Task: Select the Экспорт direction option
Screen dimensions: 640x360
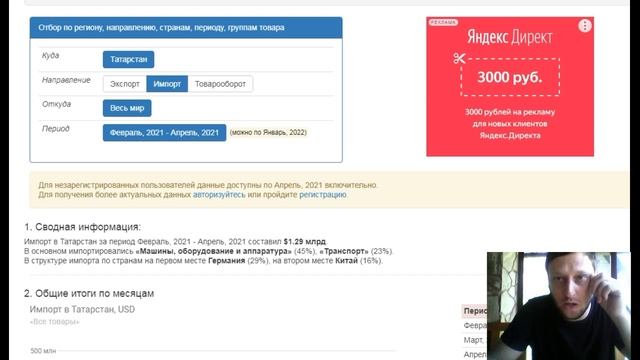Action: pos(125,84)
